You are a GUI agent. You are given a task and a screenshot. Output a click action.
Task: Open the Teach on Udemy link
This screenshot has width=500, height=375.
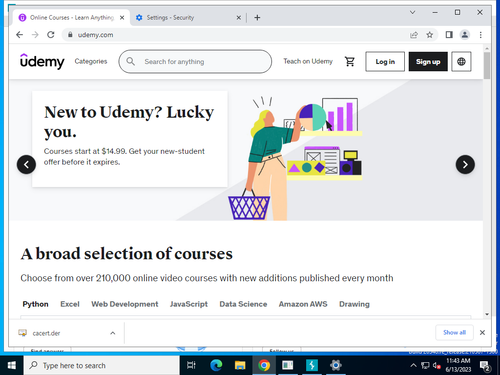coord(308,61)
